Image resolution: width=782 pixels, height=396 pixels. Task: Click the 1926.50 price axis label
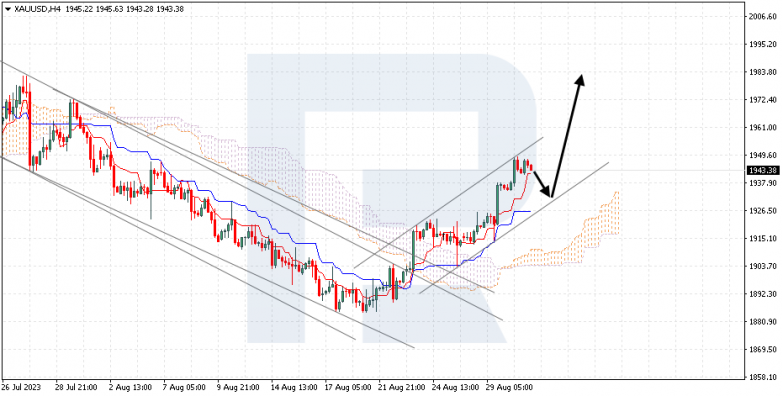click(x=763, y=211)
